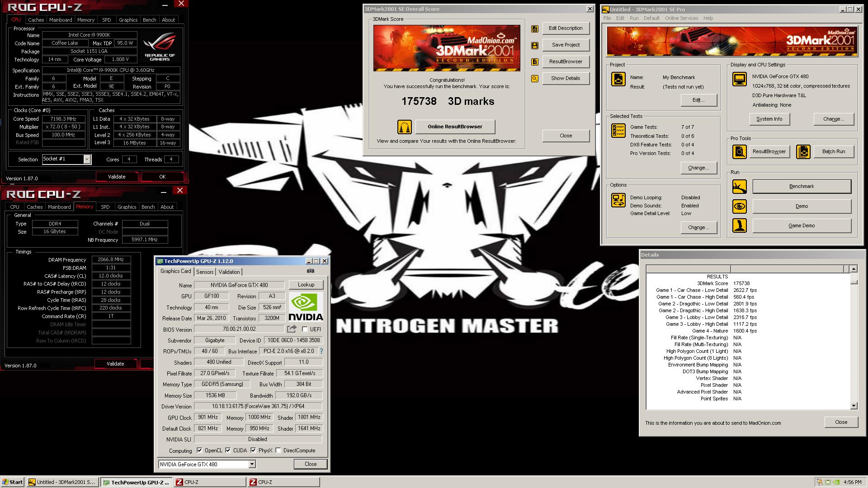Click the Benchmark run icon

[739, 187]
